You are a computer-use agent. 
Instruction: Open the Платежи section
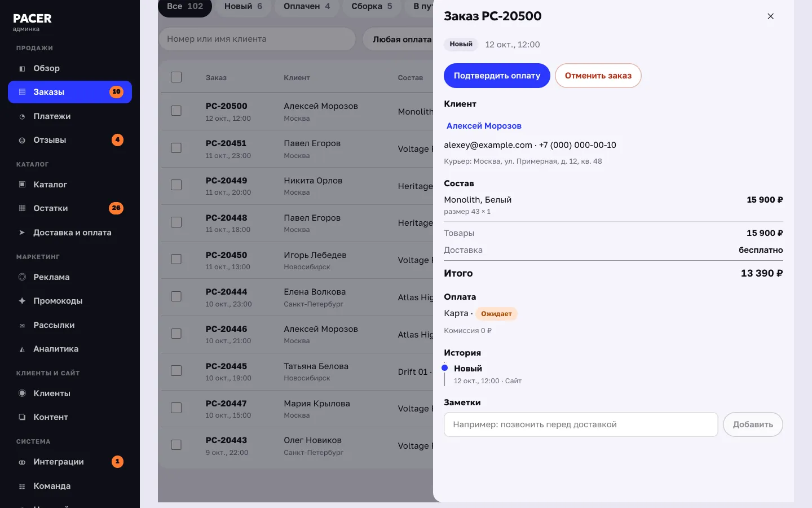tap(70, 116)
